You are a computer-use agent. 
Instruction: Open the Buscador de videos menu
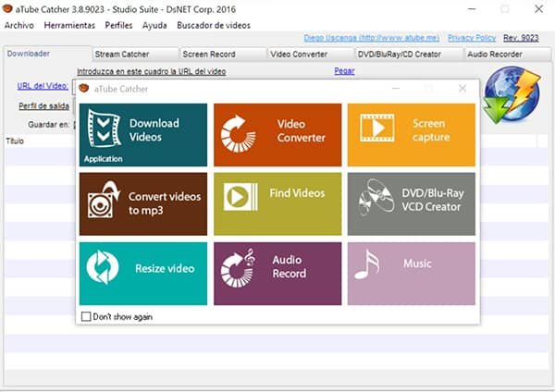pos(214,26)
